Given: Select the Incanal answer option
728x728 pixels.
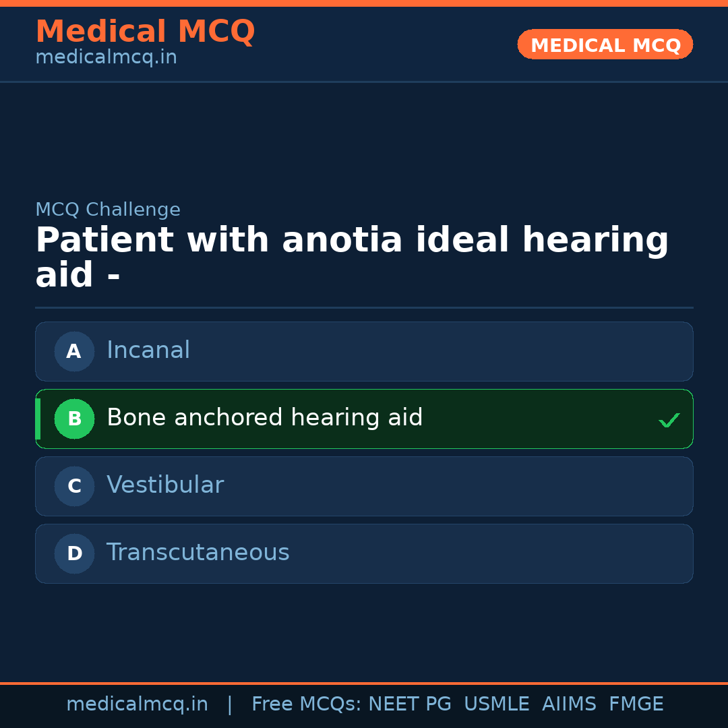Looking at the screenshot, I should pyautogui.click(x=364, y=351).
